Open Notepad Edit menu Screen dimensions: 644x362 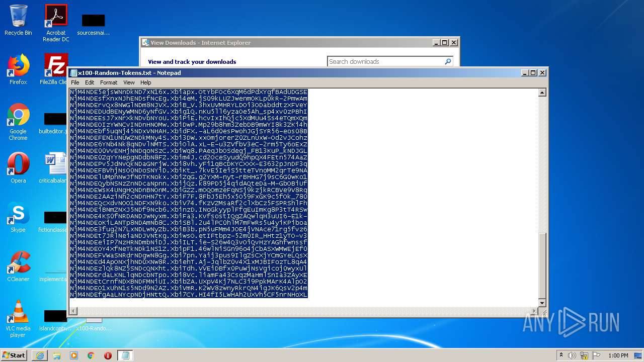[90, 82]
